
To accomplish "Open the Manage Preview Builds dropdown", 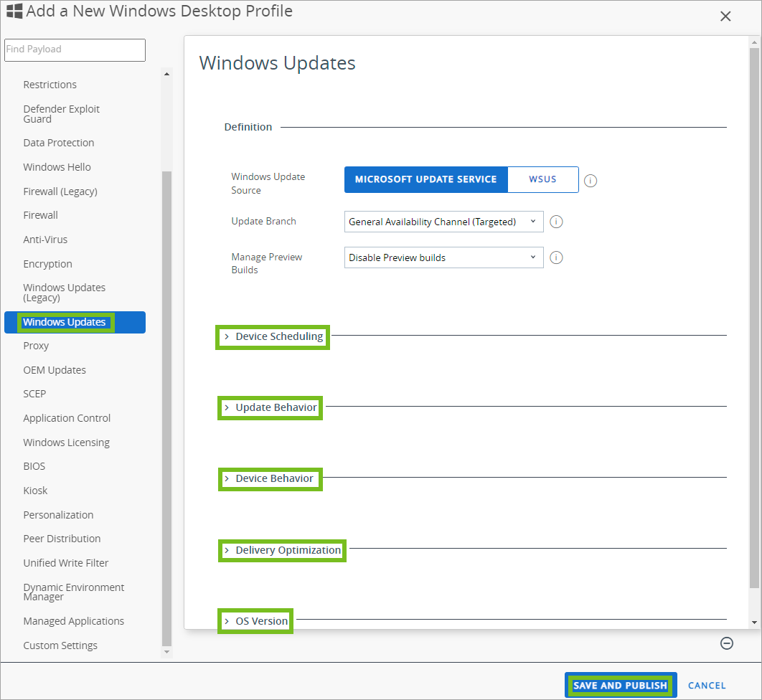I will click(x=443, y=257).
